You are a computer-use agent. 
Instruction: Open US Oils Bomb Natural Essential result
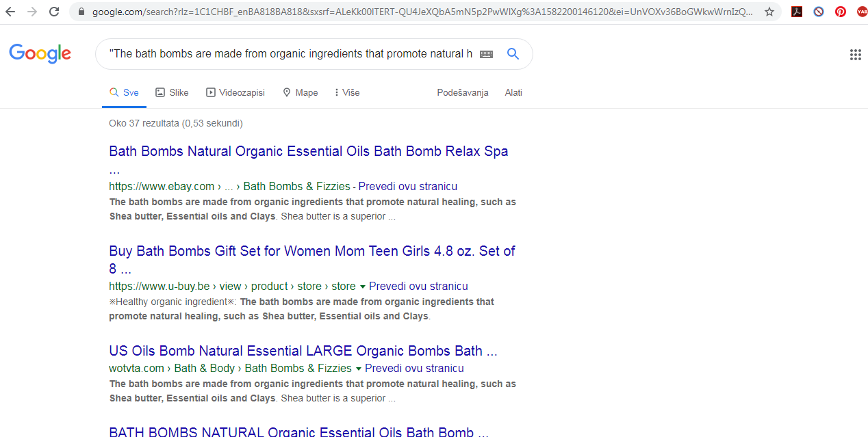click(x=303, y=351)
